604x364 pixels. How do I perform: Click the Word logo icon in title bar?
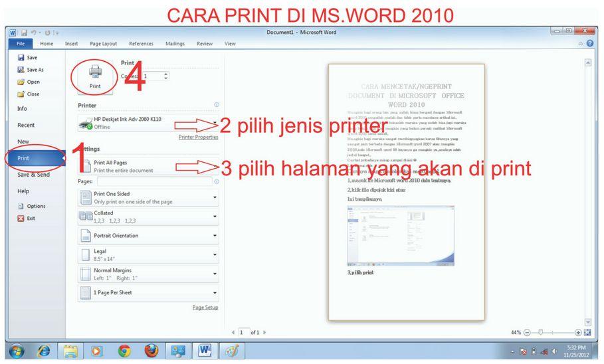coord(13,33)
